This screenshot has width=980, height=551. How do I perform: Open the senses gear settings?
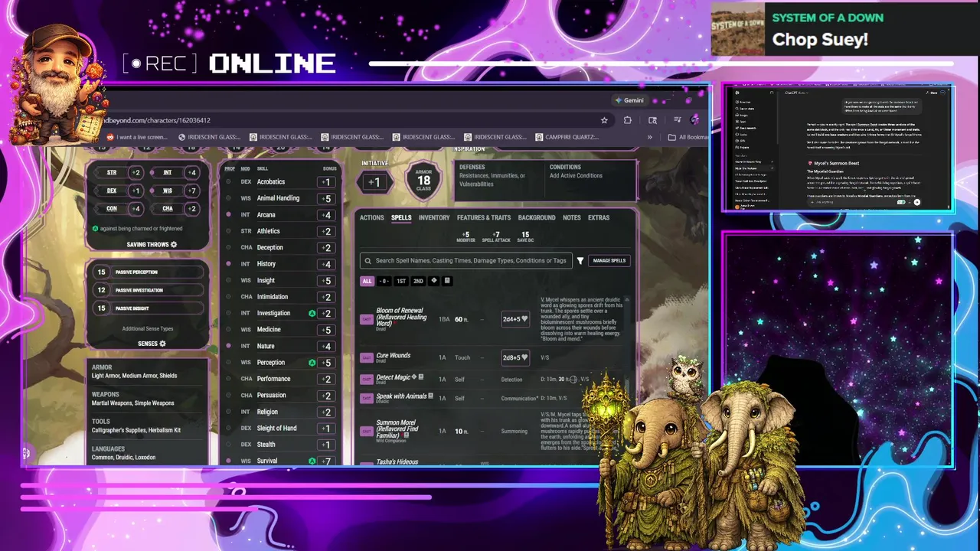[162, 344]
